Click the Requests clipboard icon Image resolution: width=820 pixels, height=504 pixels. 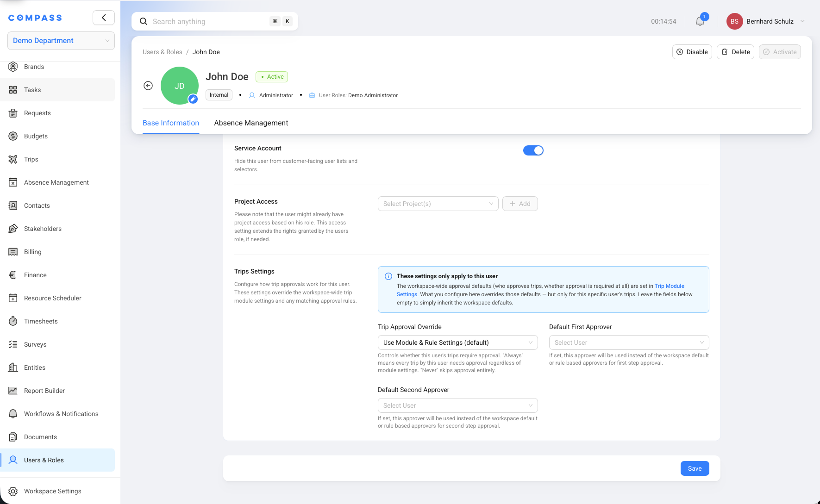(13, 113)
